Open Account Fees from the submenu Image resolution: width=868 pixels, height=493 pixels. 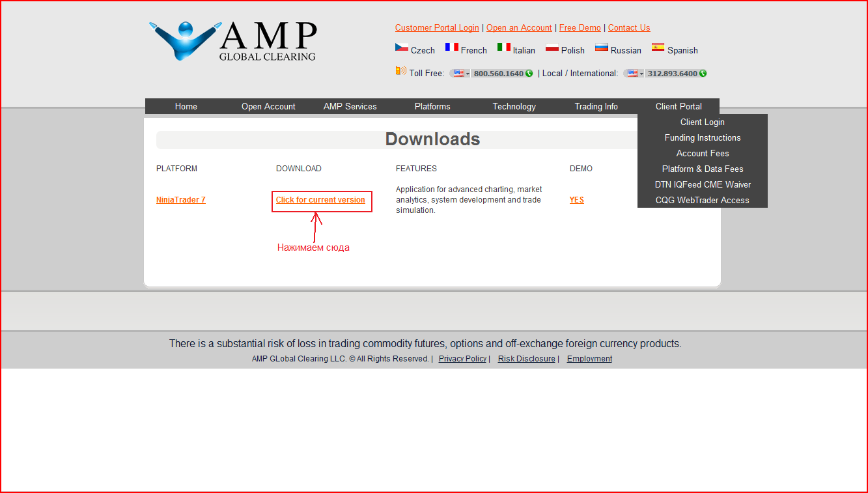coord(703,153)
